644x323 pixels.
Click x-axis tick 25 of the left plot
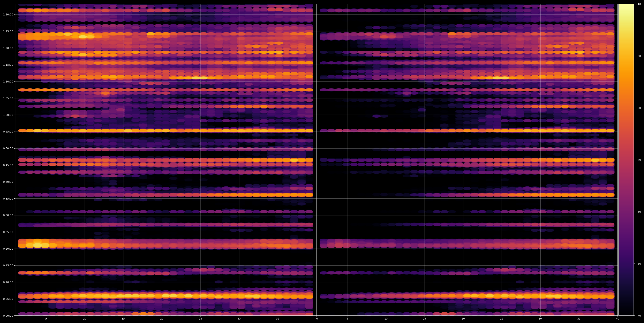click(200, 319)
